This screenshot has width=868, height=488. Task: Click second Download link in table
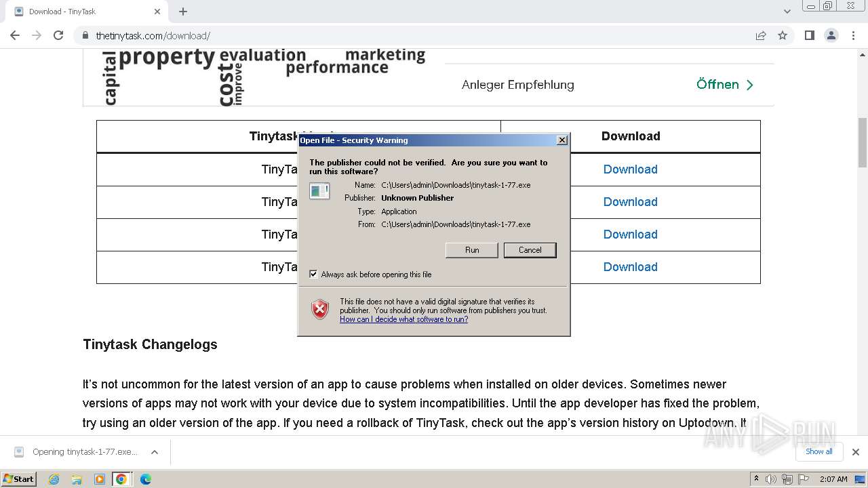coord(630,202)
